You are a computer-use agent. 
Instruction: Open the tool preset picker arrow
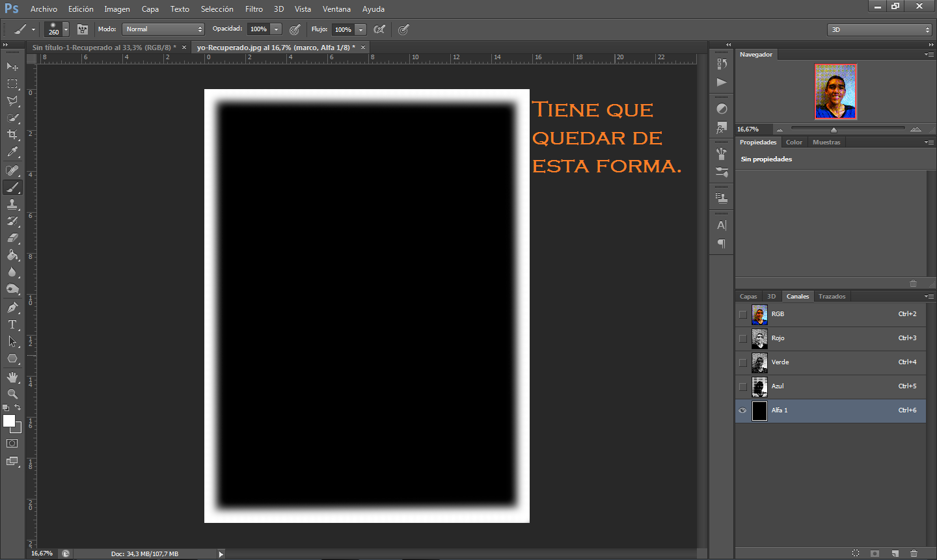[x=33, y=29]
